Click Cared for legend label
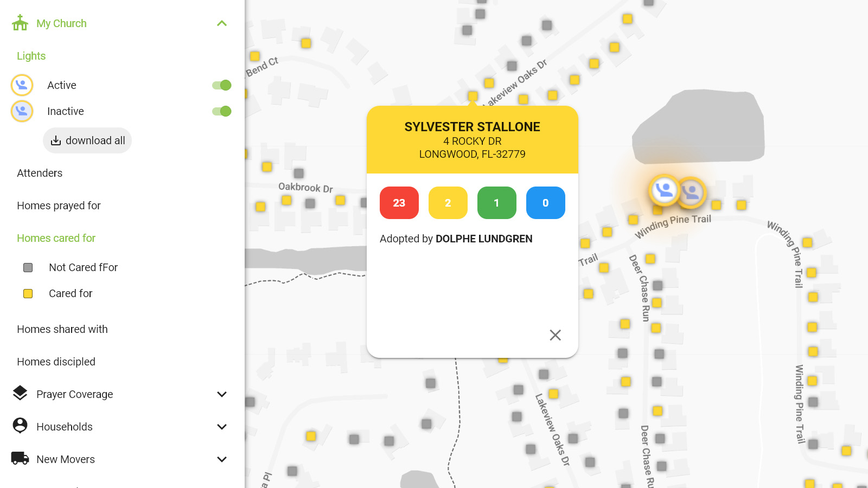 (x=71, y=293)
